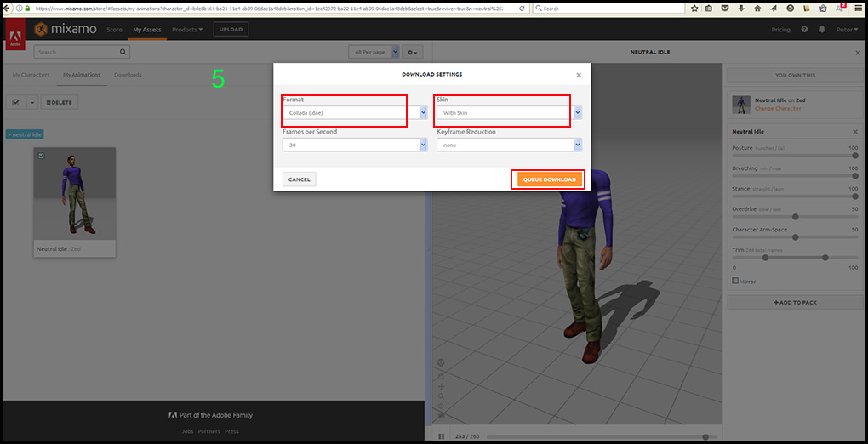
Task: Click CANCEL in Download Settings
Action: pyautogui.click(x=299, y=179)
